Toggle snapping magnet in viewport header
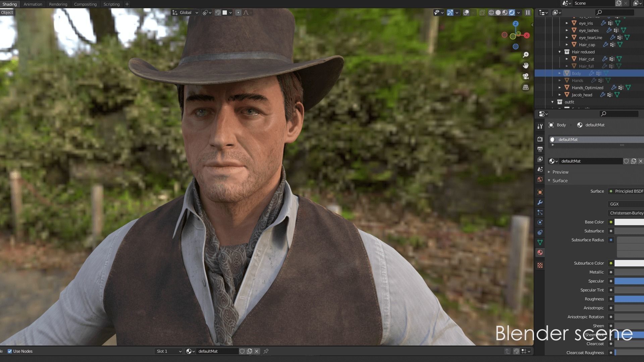Image resolution: width=644 pixels, height=362 pixels. (218, 12)
